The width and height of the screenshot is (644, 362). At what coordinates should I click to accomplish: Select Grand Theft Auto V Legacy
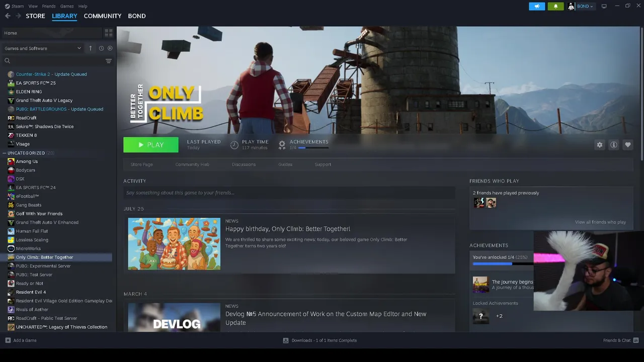point(44,101)
